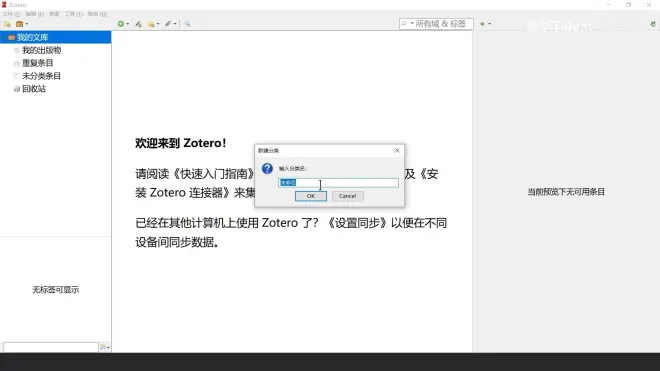Image resolution: width=660 pixels, height=371 pixels.
Task: Open the Add Attachment paperclip dropdown
Action: [x=170, y=24]
